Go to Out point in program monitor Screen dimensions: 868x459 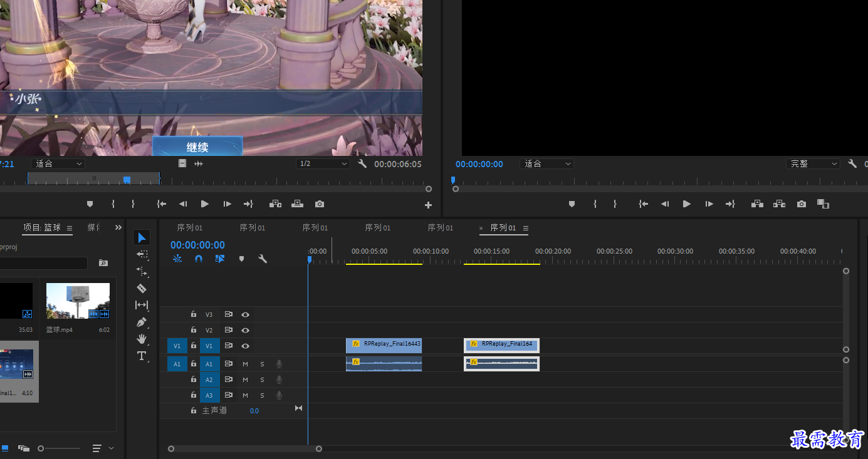tap(730, 204)
